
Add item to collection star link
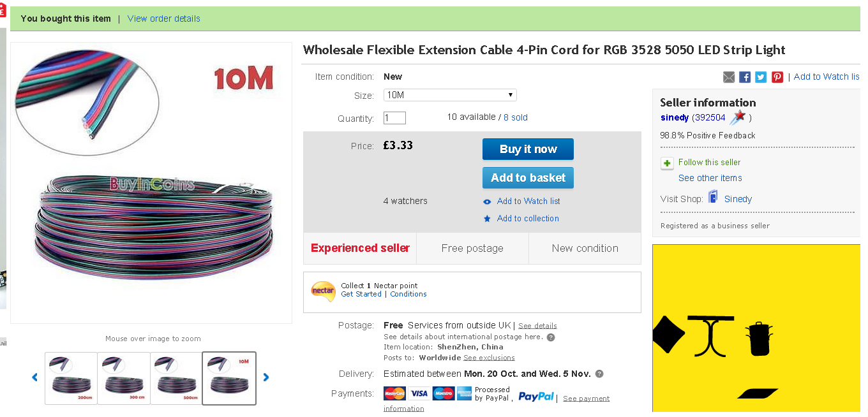point(528,218)
